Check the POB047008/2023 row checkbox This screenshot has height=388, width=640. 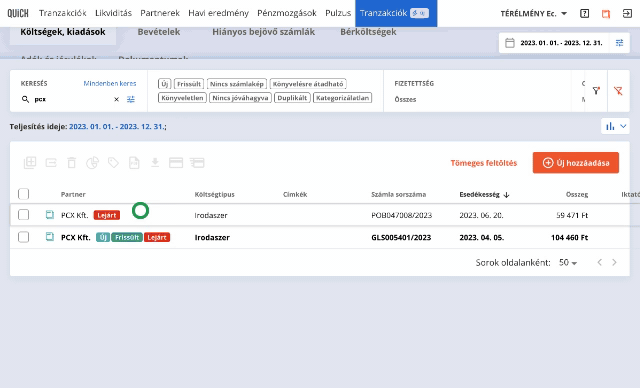coord(24,215)
